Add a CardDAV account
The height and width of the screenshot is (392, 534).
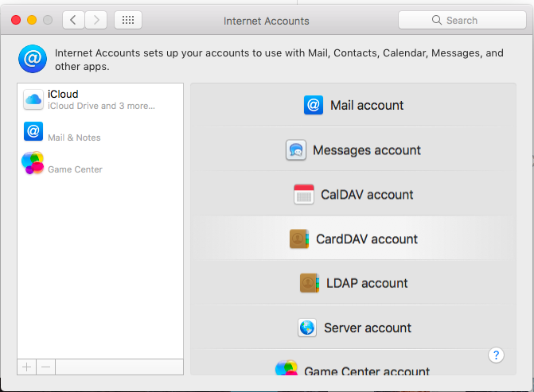[x=353, y=239]
